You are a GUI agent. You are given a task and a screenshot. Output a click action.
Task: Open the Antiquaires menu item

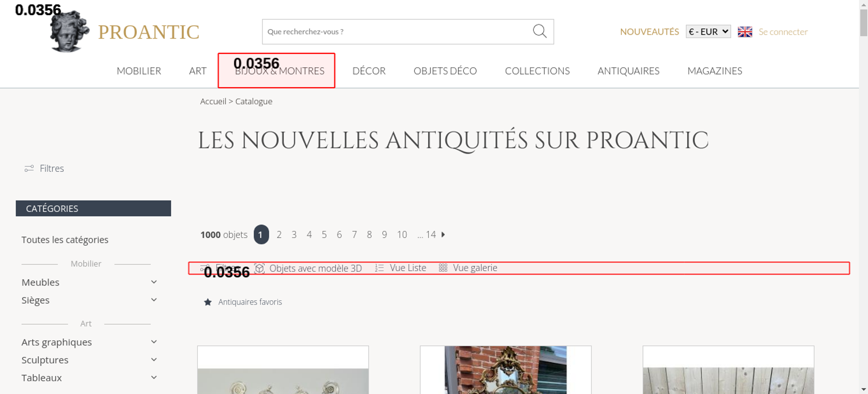(x=628, y=71)
